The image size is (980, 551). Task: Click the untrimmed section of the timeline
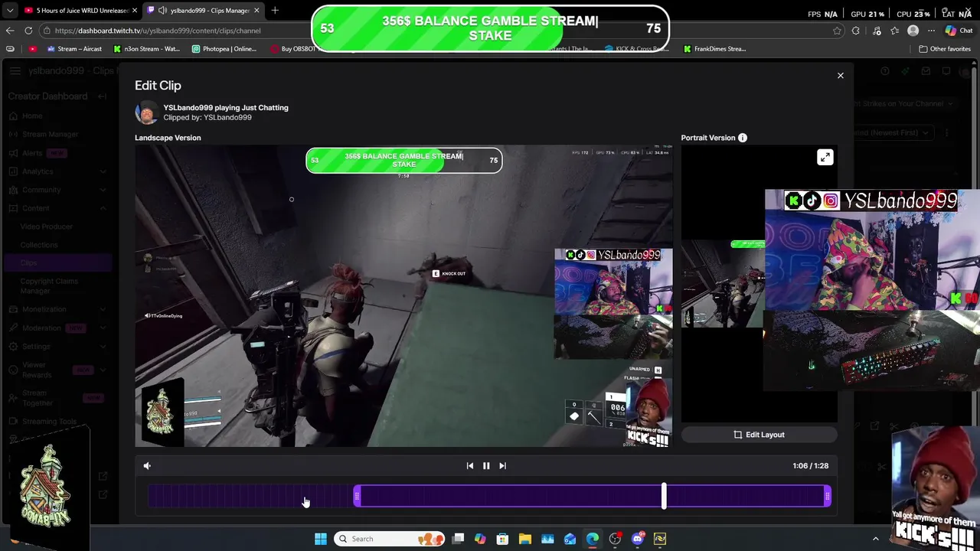pyautogui.click(x=251, y=497)
